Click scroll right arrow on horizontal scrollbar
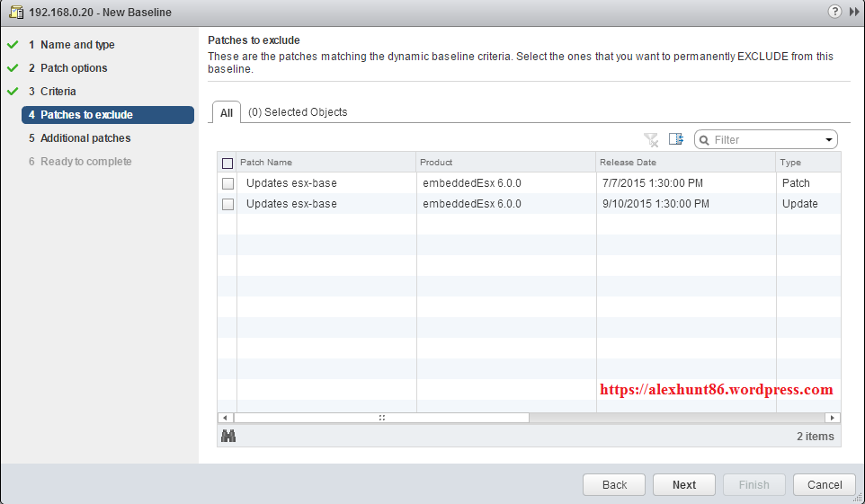The image size is (865, 504). coord(834,418)
